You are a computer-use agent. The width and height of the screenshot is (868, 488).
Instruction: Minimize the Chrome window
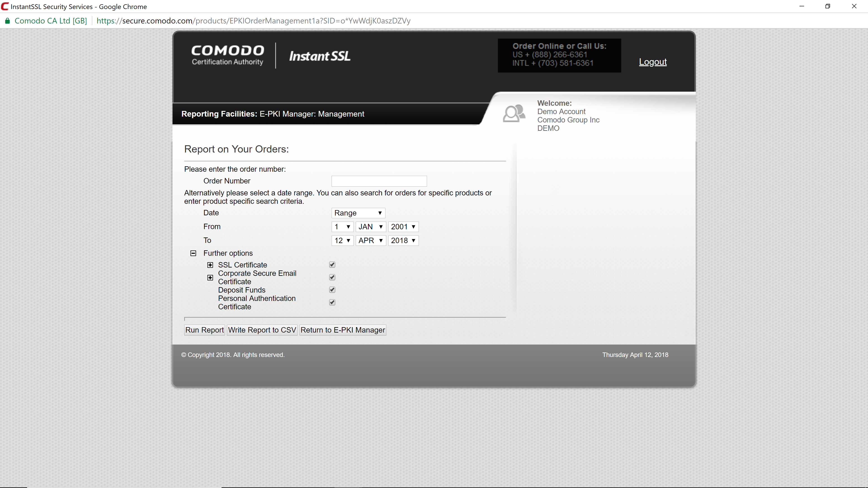click(x=802, y=6)
